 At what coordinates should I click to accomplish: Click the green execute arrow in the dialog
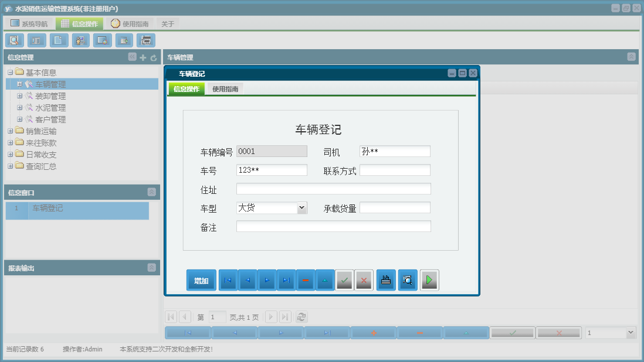(x=428, y=280)
